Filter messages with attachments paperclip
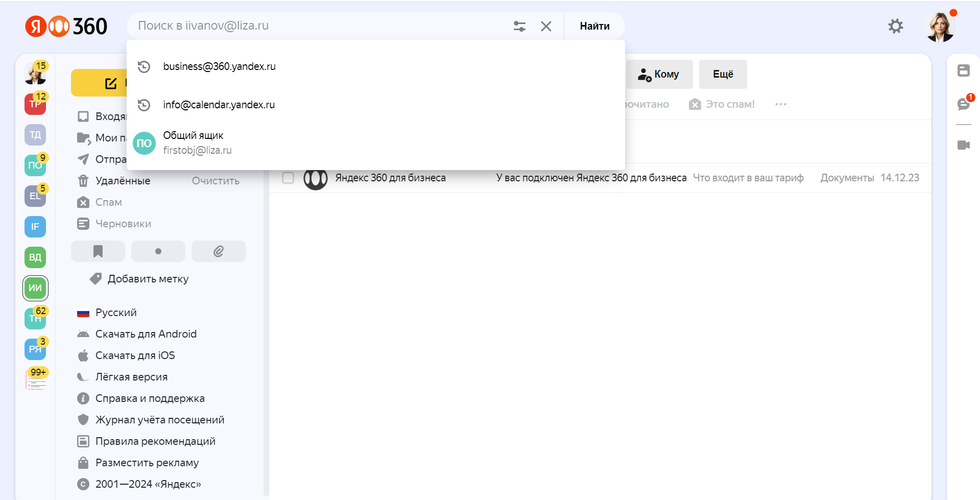 pyautogui.click(x=219, y=251)
